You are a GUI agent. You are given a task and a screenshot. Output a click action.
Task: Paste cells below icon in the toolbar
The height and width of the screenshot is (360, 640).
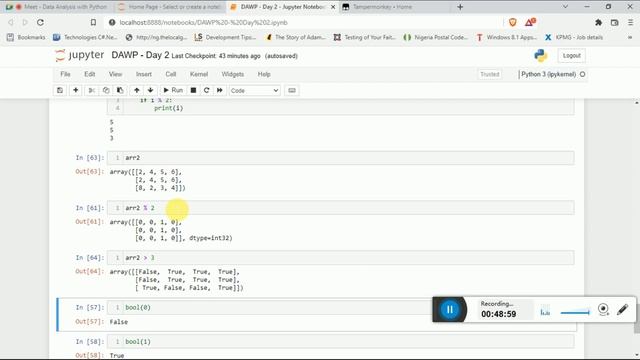(120, 90)
